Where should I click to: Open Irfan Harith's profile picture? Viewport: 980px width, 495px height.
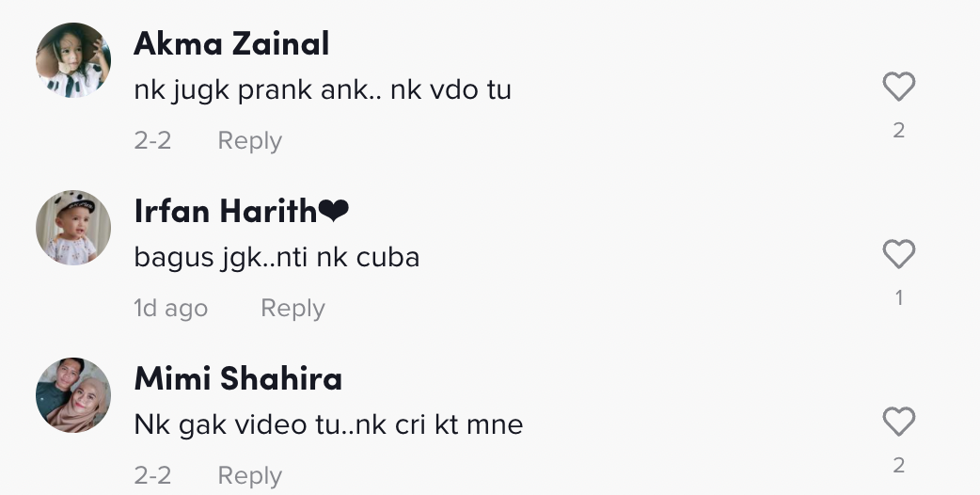(x=73, y=228)
